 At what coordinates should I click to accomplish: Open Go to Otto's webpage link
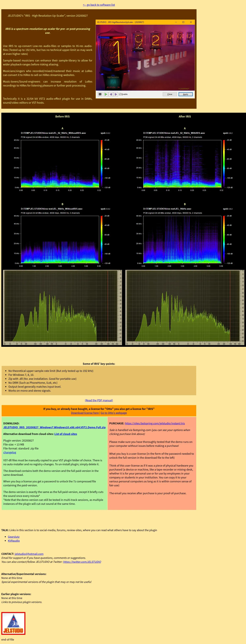pos(114,413)
